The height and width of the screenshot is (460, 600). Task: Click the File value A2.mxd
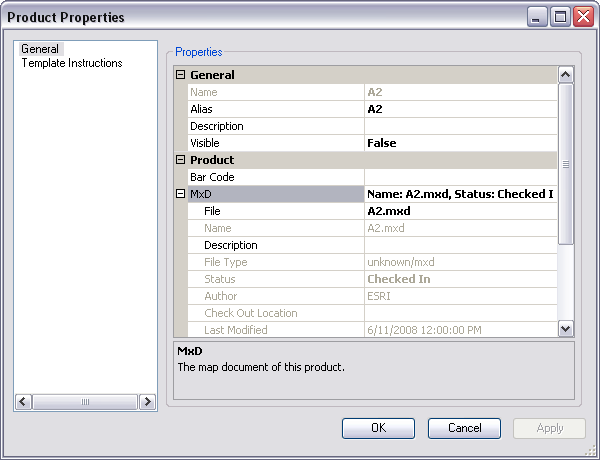(x=460, y=211)
